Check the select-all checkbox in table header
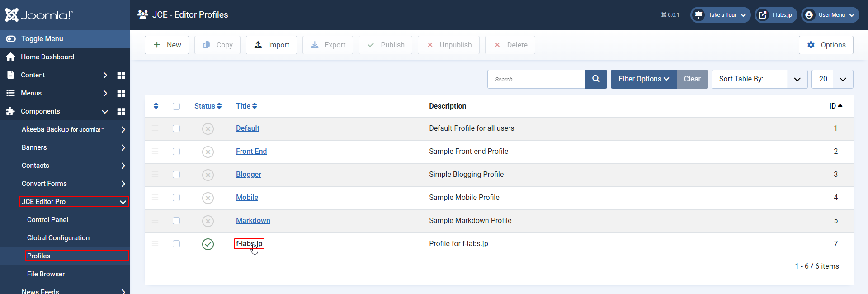Viewport: 868px width, 294px height. click(x=176, y=106)
